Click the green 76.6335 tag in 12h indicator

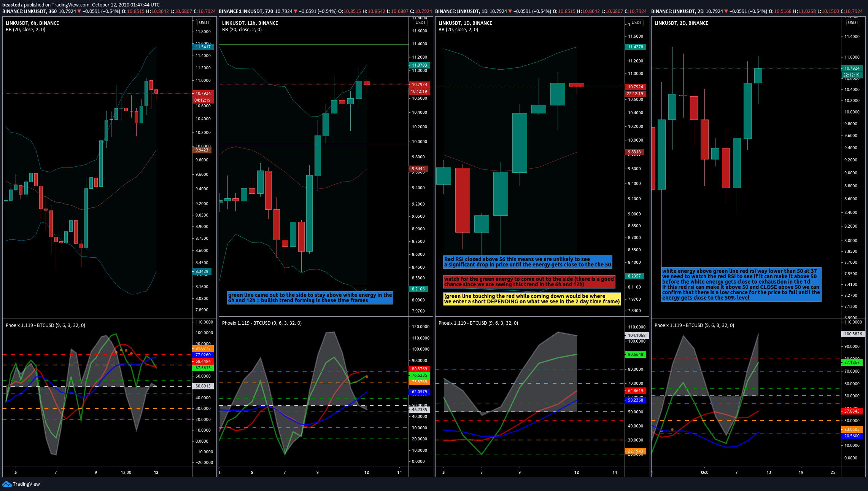pos(420,375)
